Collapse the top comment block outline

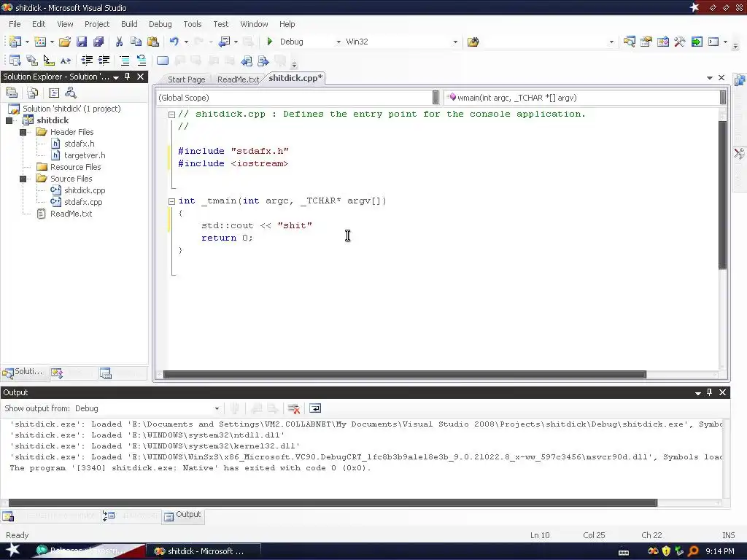[171, 114]
